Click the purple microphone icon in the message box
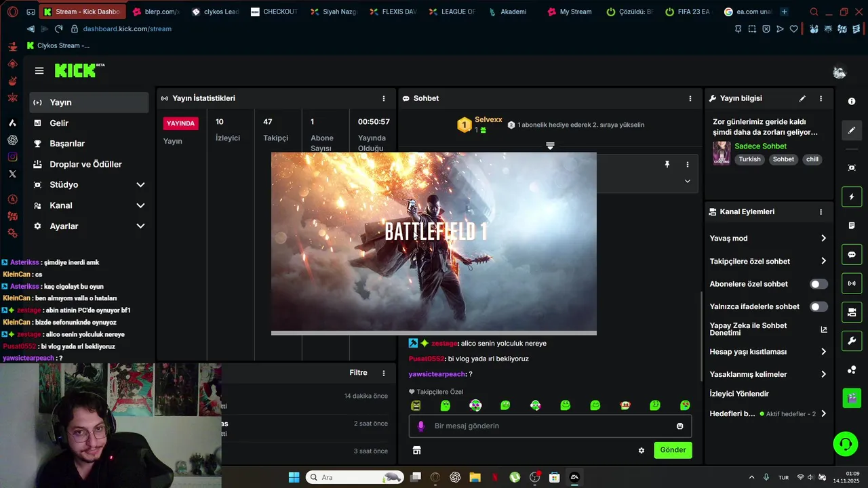This screenshot has width=868, height=488. (x=421, y=426)
